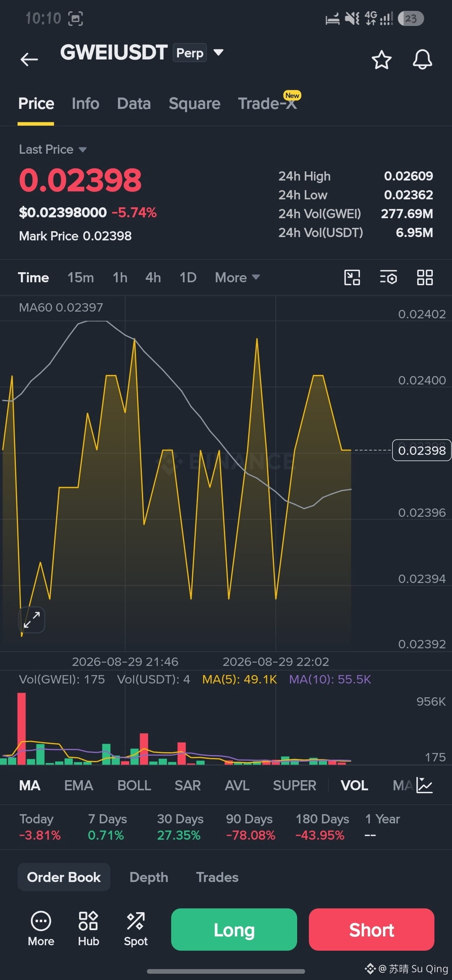
Task: Toggle the SAR indicator
Action: point(187,785)
